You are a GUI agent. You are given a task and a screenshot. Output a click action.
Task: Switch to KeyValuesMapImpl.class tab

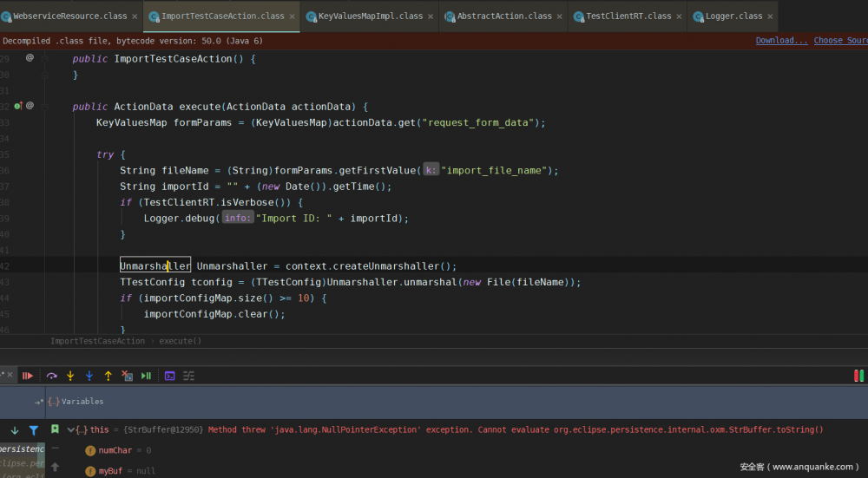(x=369, y=16)
